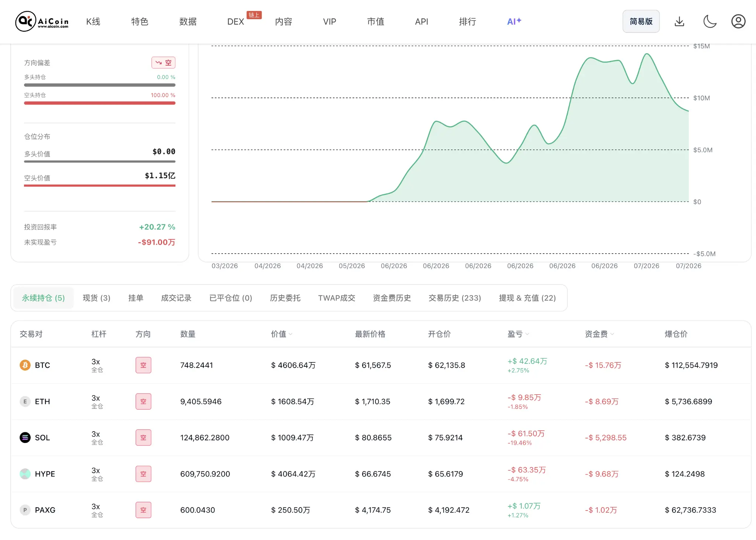Screen dimensions: 756x540
Task: Click the 爆仓价 column header
Action: click(676, 334)
